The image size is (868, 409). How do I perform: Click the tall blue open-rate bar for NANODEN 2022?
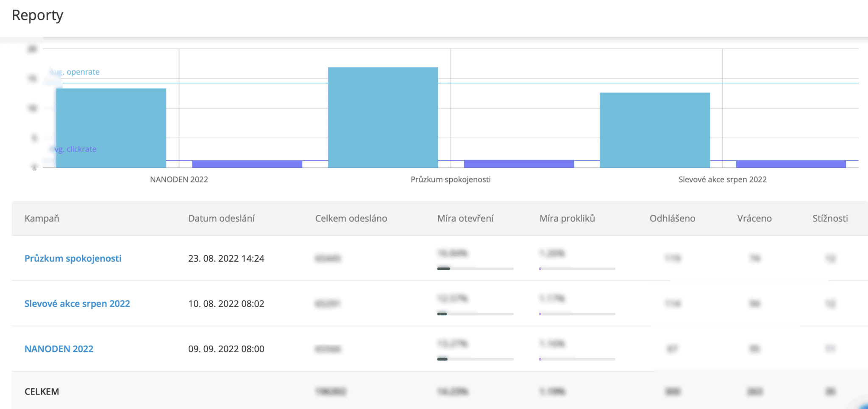111,128
